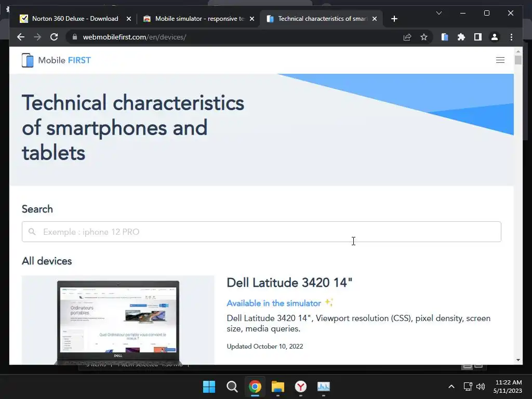Screen dimensions: 532x399
Task: Open Windows taskbar search
Action: (x=232, y=387)
